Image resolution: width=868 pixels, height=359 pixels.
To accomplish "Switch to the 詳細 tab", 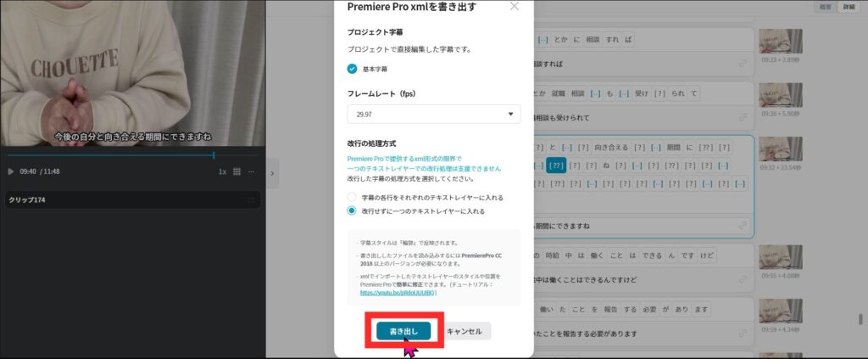I will tap(847, 7).
